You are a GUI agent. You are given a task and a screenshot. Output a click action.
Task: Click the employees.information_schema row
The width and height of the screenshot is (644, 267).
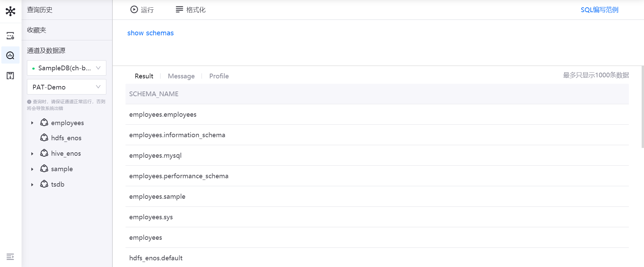(x=377, y=135)
